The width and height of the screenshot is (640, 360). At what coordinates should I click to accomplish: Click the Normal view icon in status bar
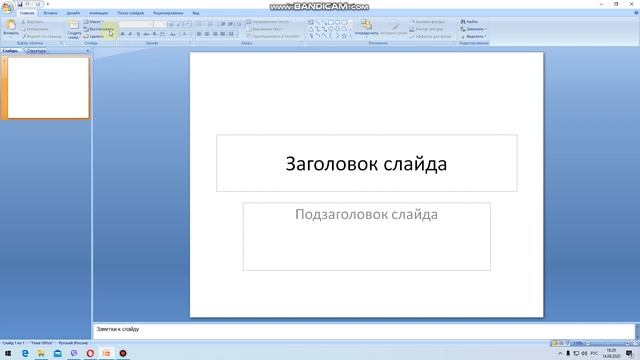pyautogui.click(x=554, y=343)
